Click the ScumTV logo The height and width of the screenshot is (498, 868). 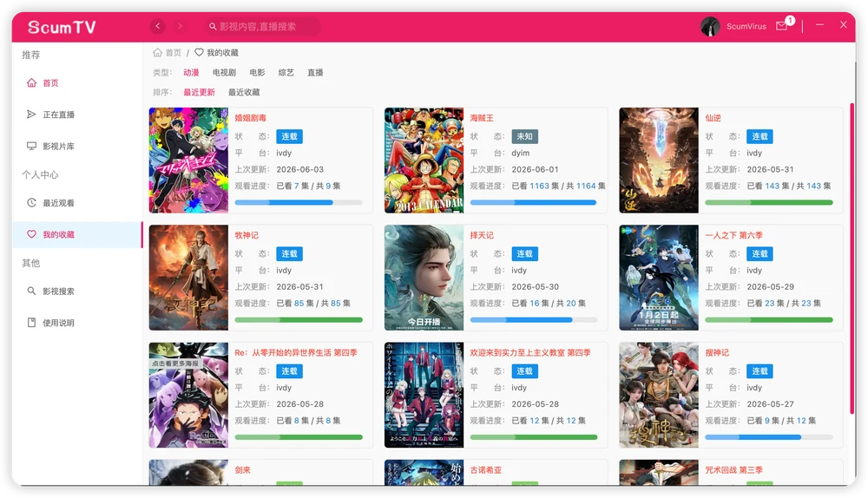[x=62, y=27]
